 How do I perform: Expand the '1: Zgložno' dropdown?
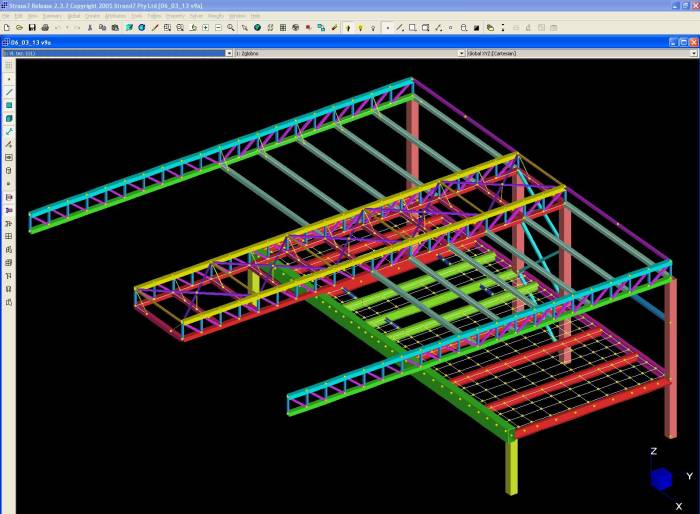pos(346,53)
